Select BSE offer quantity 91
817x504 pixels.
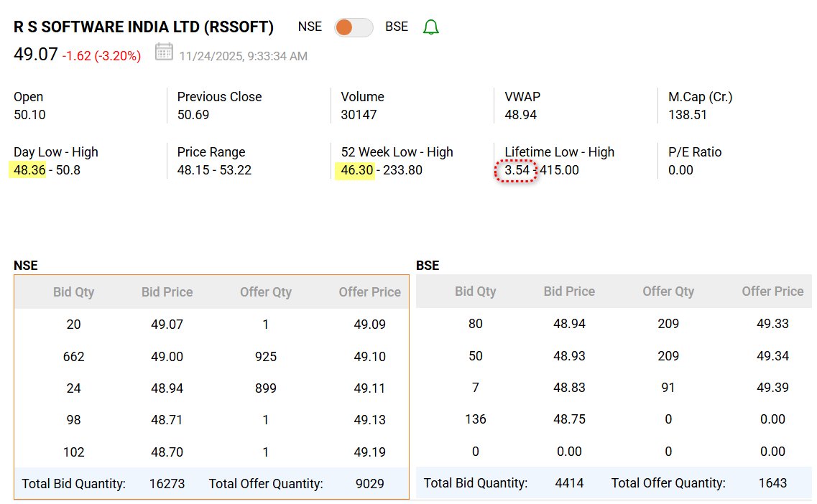[668, 388]
